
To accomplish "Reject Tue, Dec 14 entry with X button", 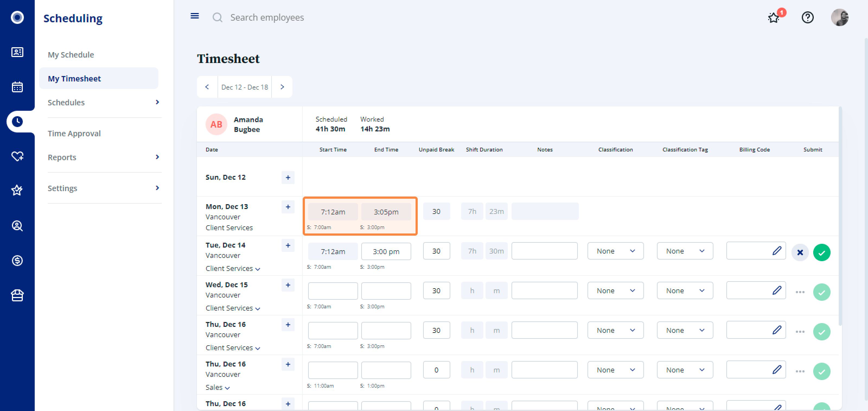I will pyautogui.click(x=800, y=252).
